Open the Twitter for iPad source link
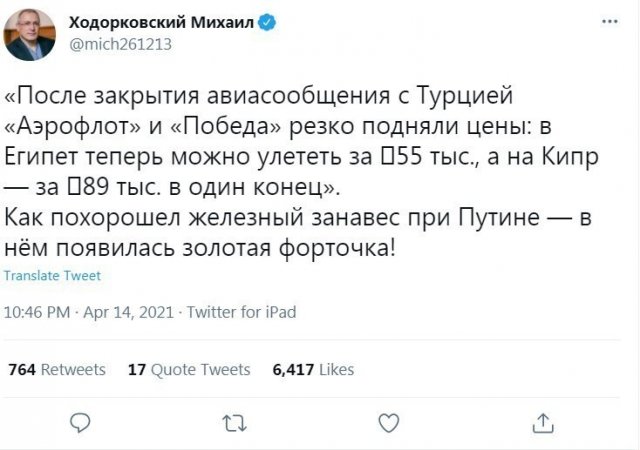Image resolution: width=640 pixels, height=450 pixels. pos(241,312)
